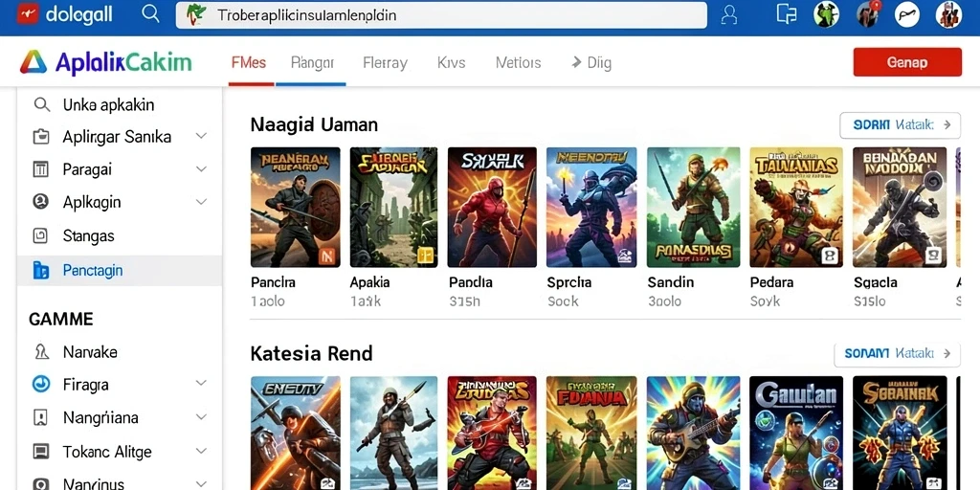Click the arrow icon before Diig
The image size is (980, 490).
[x=576, y=62]
